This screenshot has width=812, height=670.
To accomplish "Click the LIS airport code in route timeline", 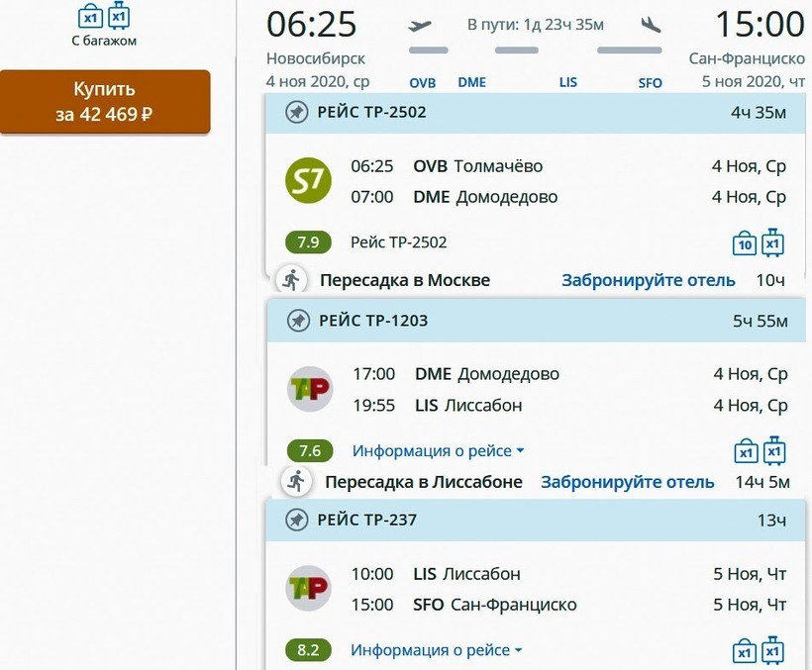I will pyautogui.click(x=567, y=83).
